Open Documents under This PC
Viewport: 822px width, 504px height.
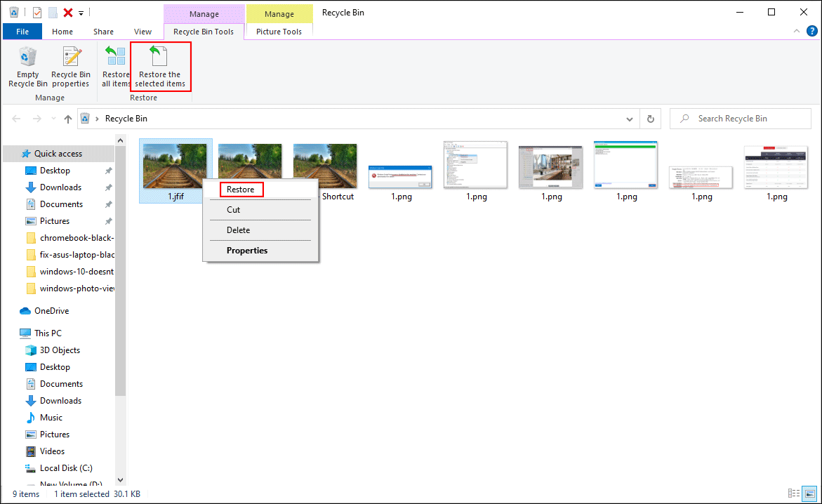tap(61, 383)
